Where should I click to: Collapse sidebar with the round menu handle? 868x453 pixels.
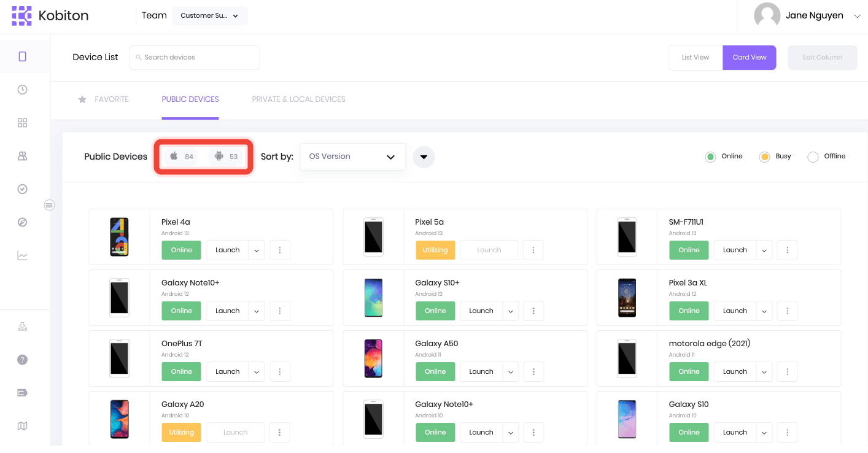click(50, 205)
